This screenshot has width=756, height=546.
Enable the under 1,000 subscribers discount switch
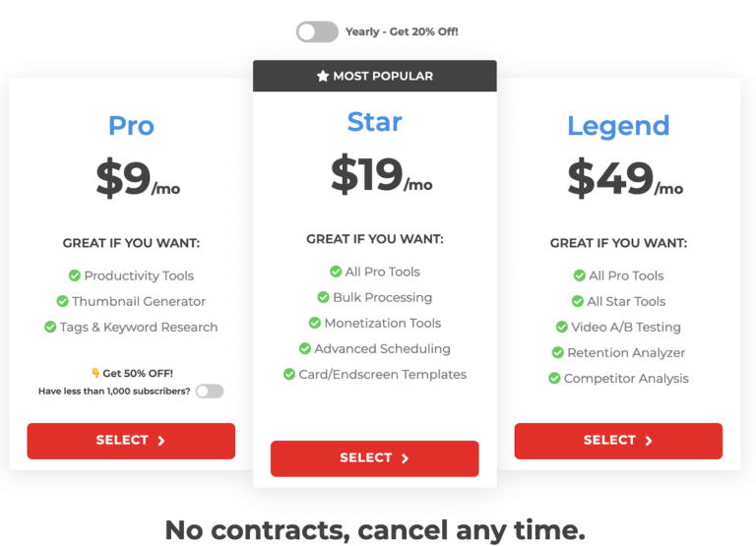coord(210,391)
